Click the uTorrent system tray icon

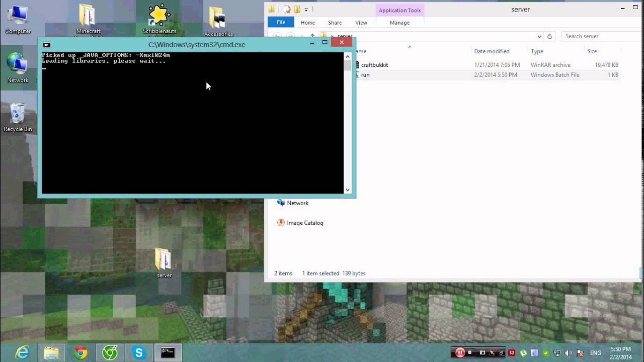pyautogui.click(x=523, y=353)
